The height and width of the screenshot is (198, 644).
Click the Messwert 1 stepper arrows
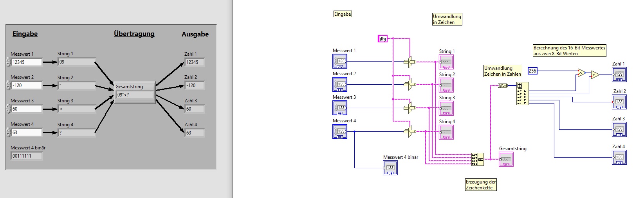(x=8, y=62)
